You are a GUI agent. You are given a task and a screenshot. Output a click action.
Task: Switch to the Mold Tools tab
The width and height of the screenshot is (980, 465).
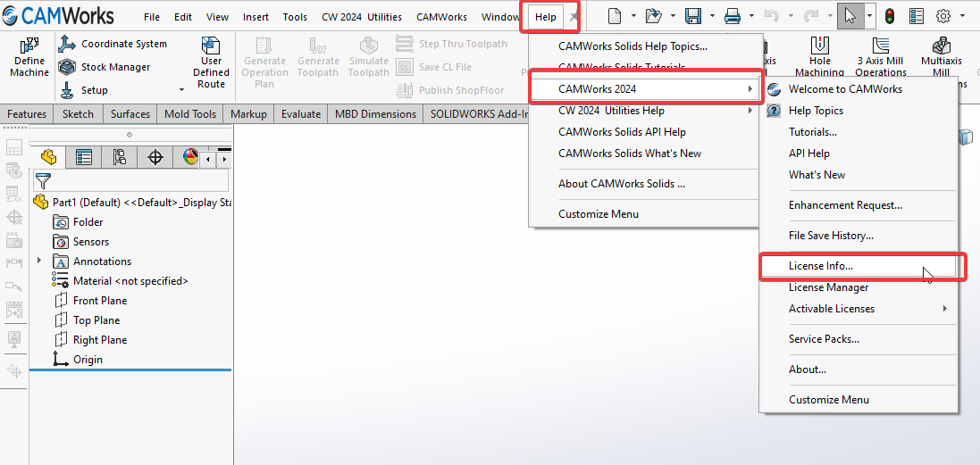click(190, 113)
